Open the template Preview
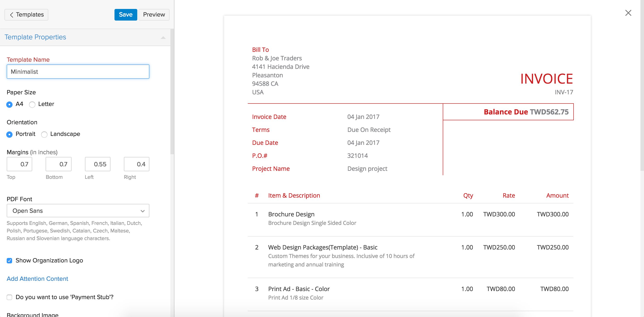The height and width of the screenshot is (317, 644). 154,15
